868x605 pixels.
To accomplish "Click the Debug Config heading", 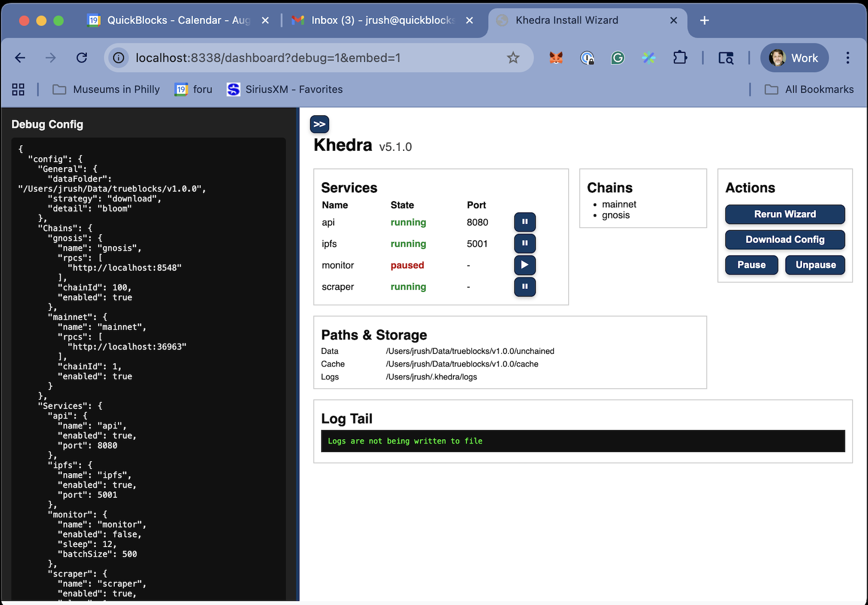I will [47, 124].
